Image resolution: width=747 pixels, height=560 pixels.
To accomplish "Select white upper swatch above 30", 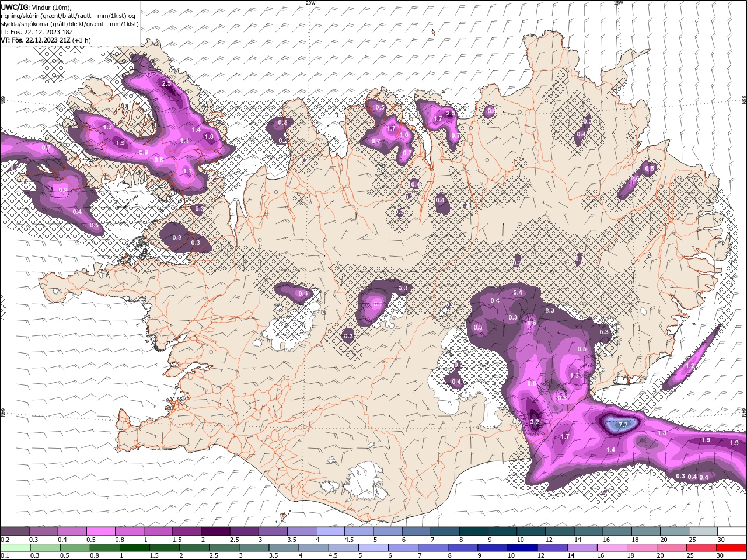I will pos(732,531).
